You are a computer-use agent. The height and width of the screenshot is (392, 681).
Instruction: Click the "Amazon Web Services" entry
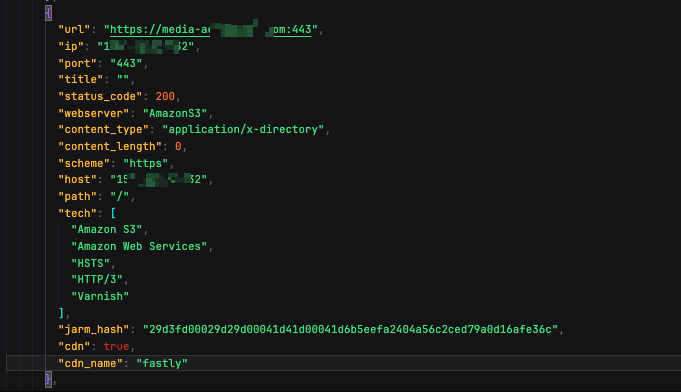[x=139, y=246]
